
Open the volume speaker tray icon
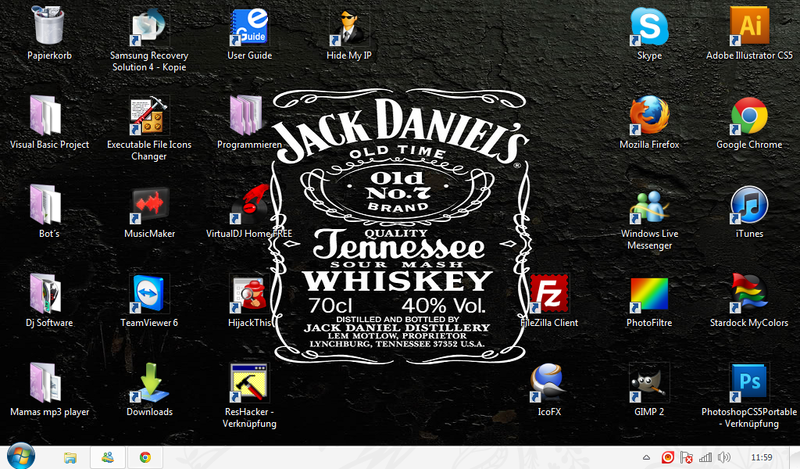[723, 457]
